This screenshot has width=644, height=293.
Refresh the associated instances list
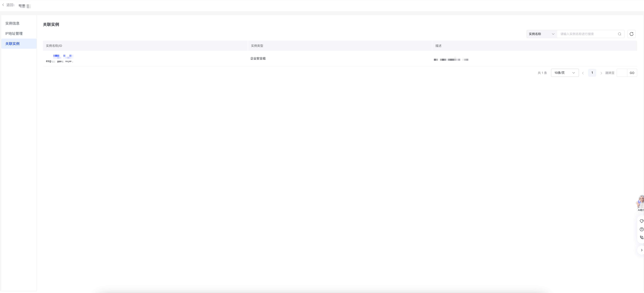pos(631,34)
